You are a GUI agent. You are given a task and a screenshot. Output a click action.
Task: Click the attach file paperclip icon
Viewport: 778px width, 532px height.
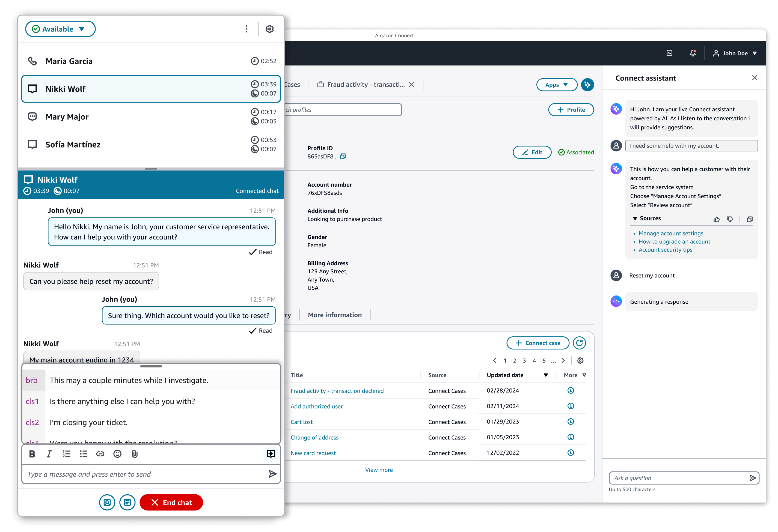point(135,454)
